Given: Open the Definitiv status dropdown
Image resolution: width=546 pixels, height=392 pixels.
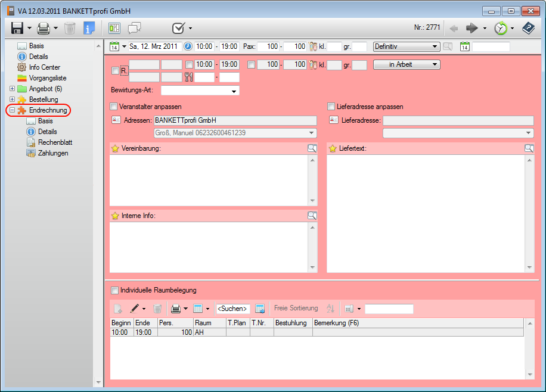Looking at the screenshot, I should pos(406,46).
